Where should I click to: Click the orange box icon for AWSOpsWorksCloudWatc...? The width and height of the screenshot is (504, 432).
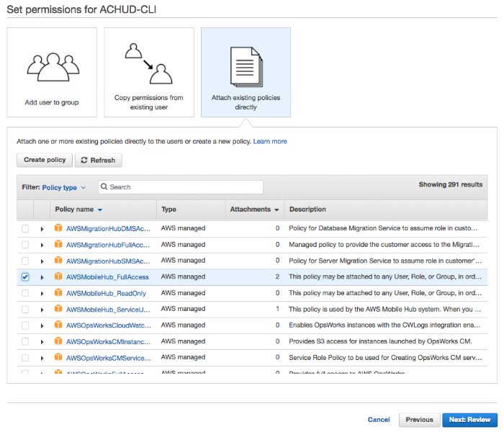pos(58,325)
